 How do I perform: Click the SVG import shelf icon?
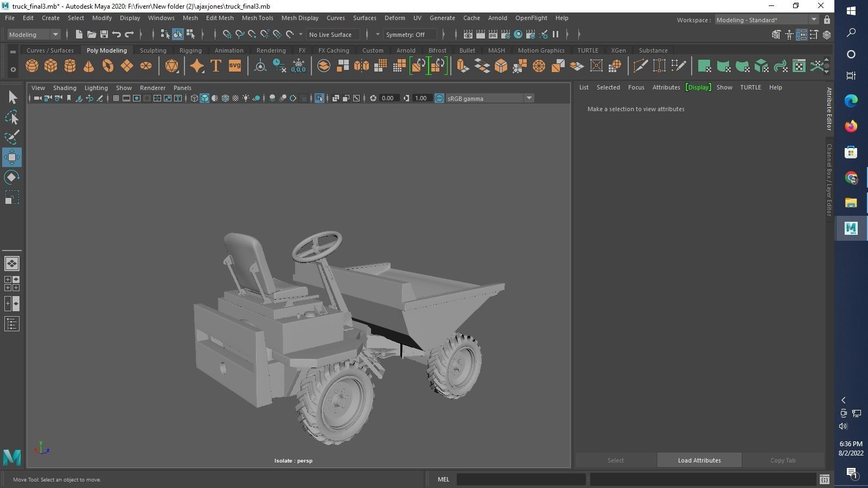pos(235,66)
